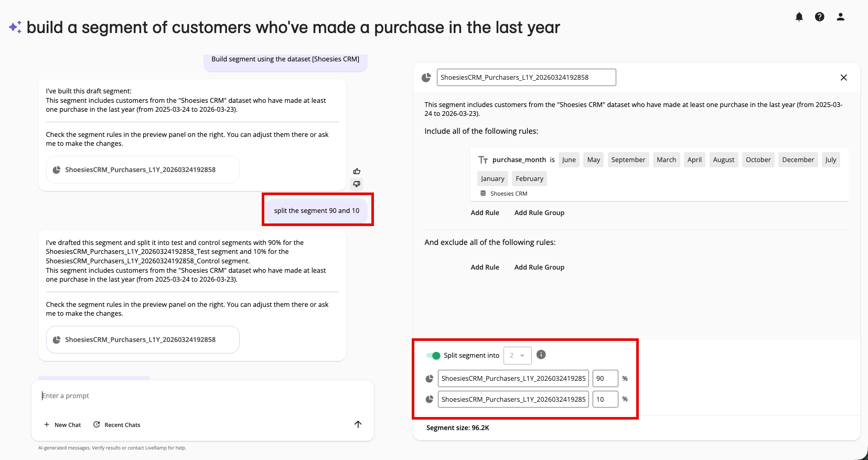Click the send prompt arrow icon

point(358,424)
